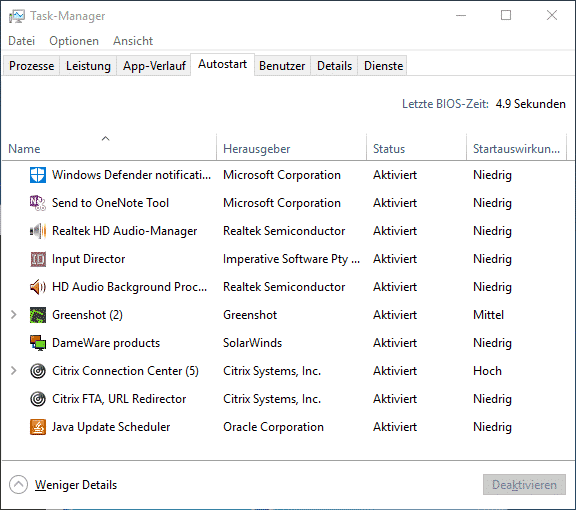Click the SolarWinds publisher cell

252,343
